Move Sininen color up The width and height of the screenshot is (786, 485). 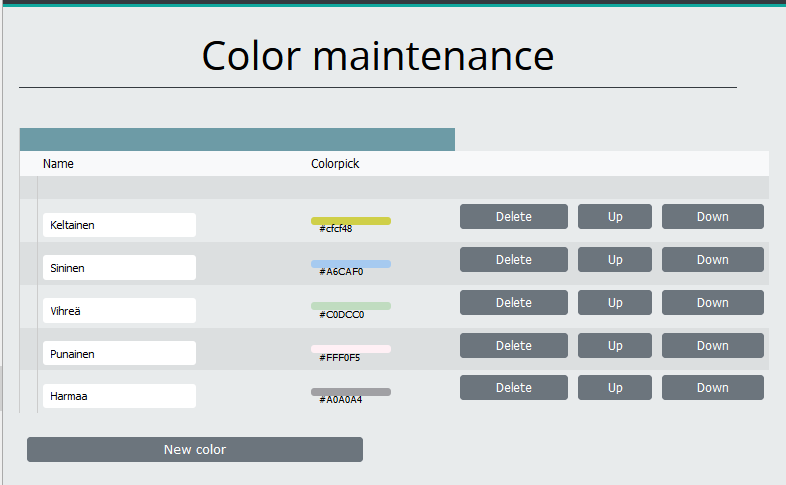pos(614,260)
